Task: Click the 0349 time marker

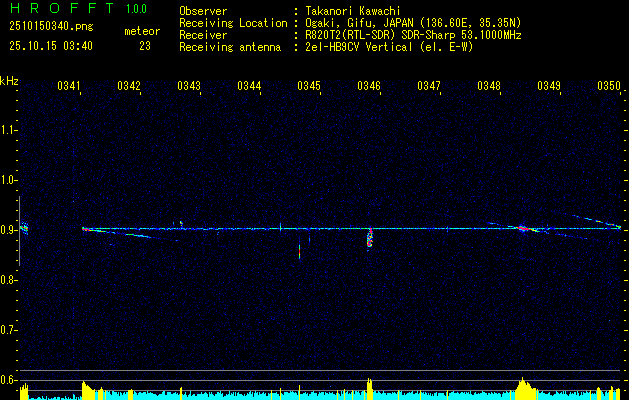Action: [549, 86]
